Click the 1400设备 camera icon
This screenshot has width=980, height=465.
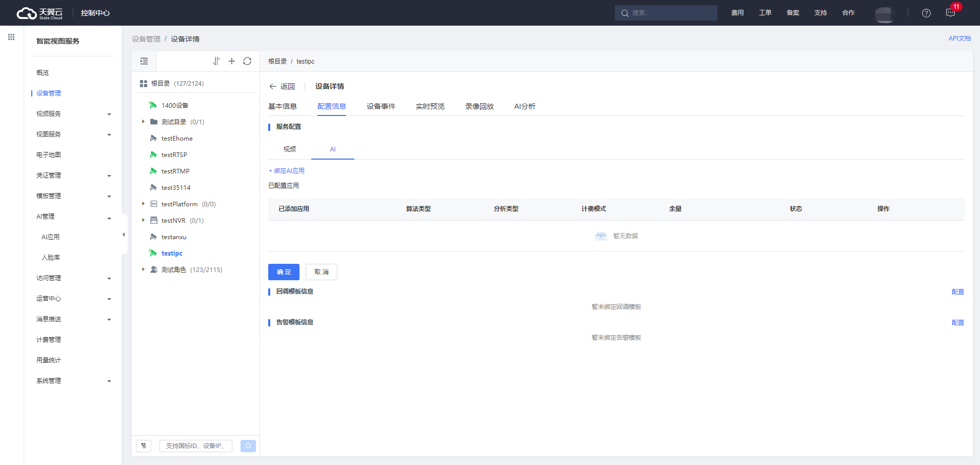(x=153, y=105)
